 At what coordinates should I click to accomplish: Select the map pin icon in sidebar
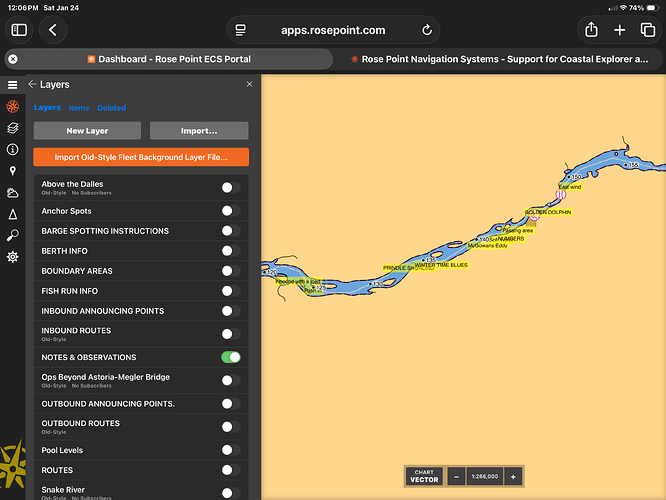point(12,171)
